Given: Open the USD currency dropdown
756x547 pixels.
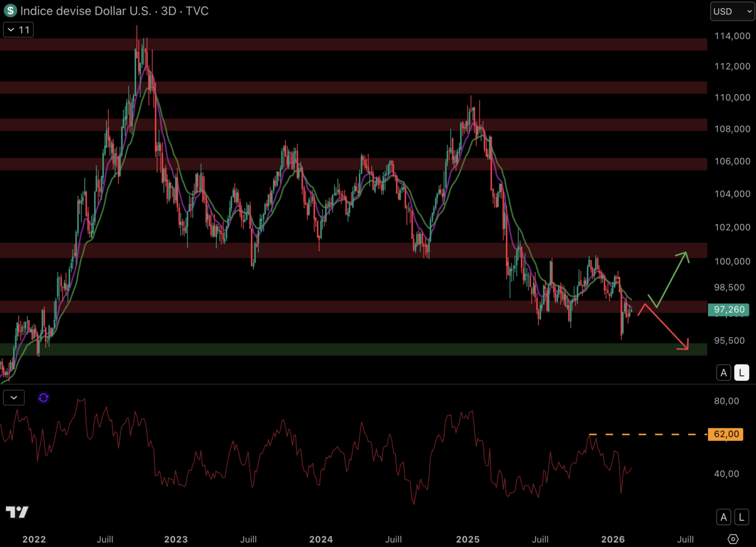Looking at the screenshot, I should pyautogui.click(x=732, y=11).
